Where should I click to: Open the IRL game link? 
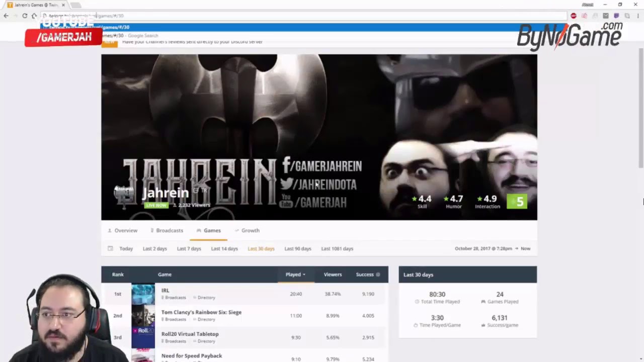[x=165, y=290]
